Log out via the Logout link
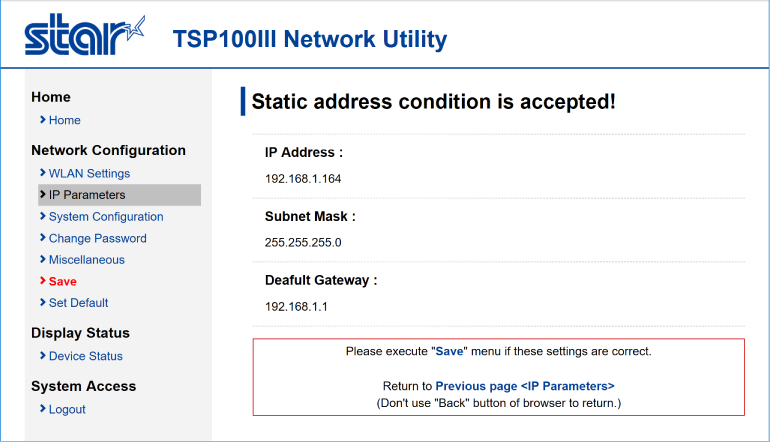Screen dimensions: 770x442 coord(67,409)
